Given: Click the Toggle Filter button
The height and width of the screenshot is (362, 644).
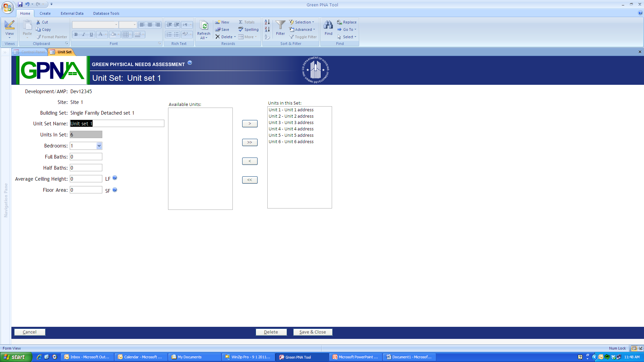Looking at the screenshot, I should [303, 37].
